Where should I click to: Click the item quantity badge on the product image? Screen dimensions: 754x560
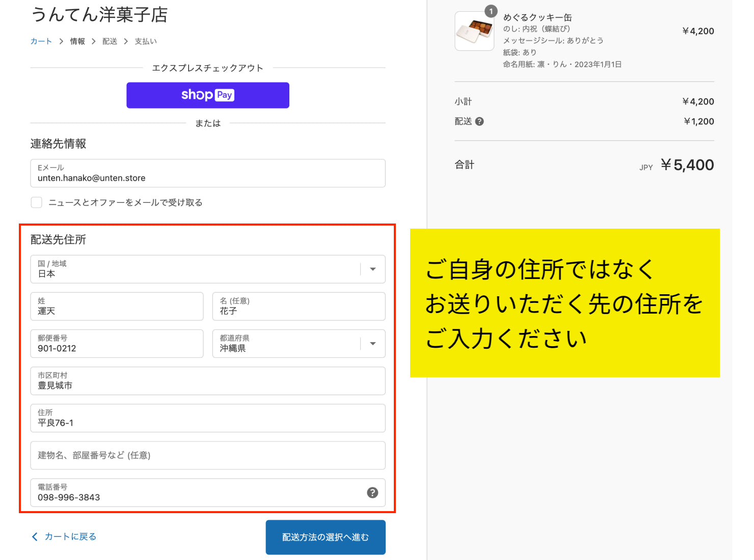tap(491, 11)
